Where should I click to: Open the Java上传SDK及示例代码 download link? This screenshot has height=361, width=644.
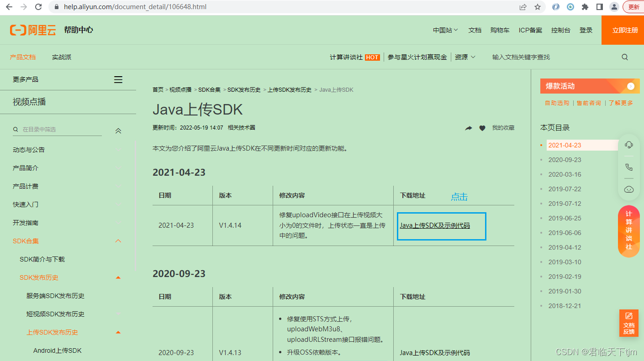[440, 225]
